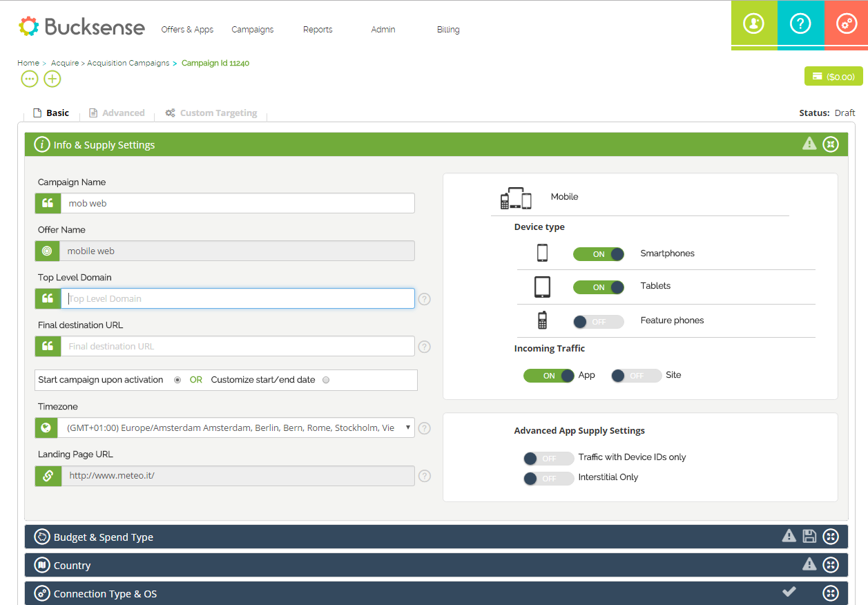Click the user account icon in header
Viewport: 868px width, 605px height.
point(753,24)
